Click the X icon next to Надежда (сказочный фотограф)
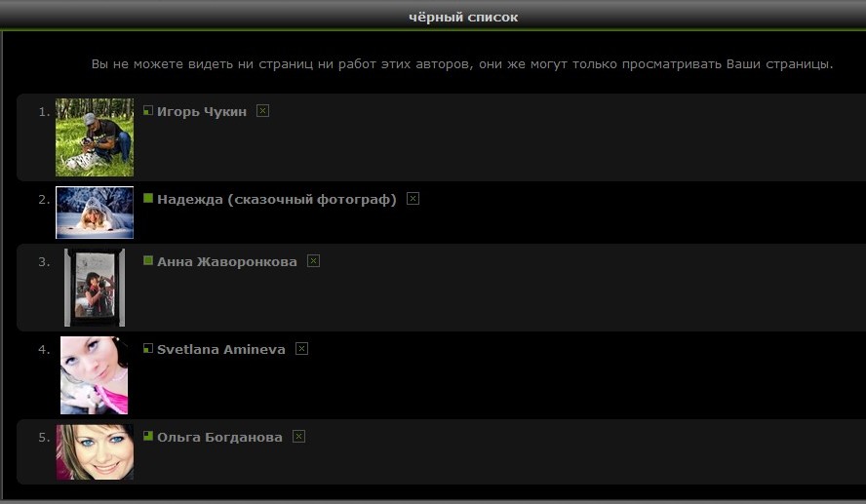Screen dimensions: 866x504 click(413, 199)
